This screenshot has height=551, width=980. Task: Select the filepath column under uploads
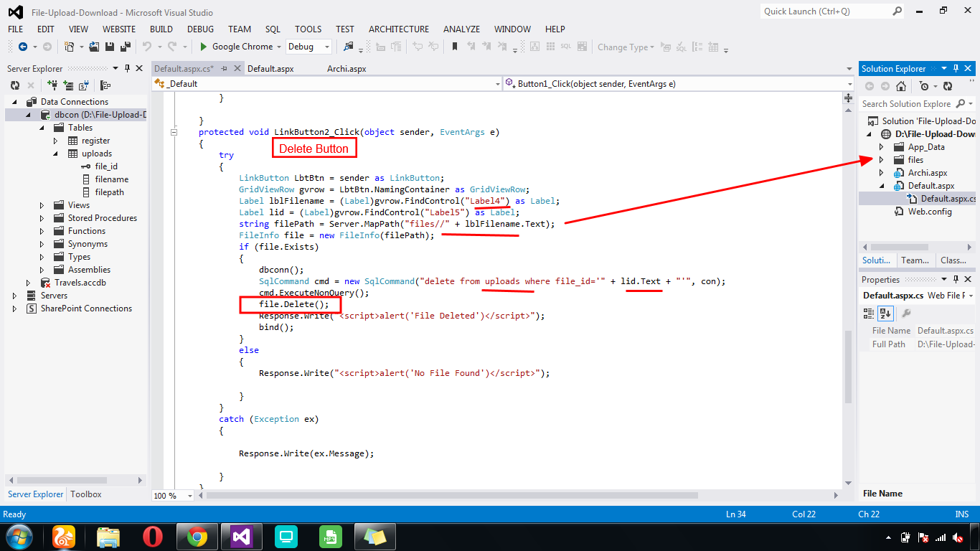pyautogui.click(x=109, y=192)
